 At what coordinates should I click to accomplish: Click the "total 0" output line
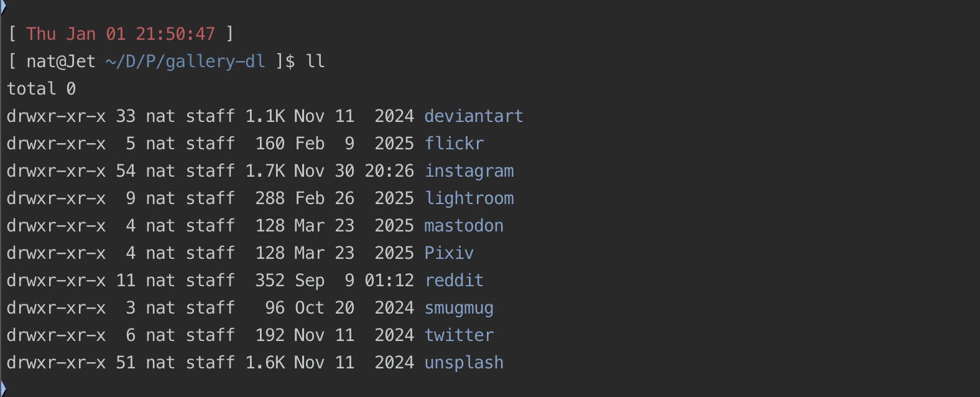[x=41, y=89]
